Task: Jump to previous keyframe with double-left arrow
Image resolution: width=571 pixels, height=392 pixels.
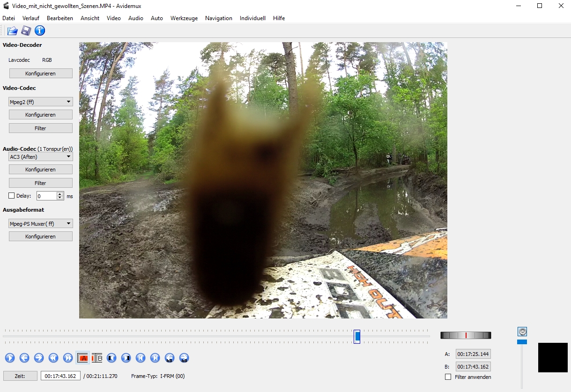Action: 53,358
